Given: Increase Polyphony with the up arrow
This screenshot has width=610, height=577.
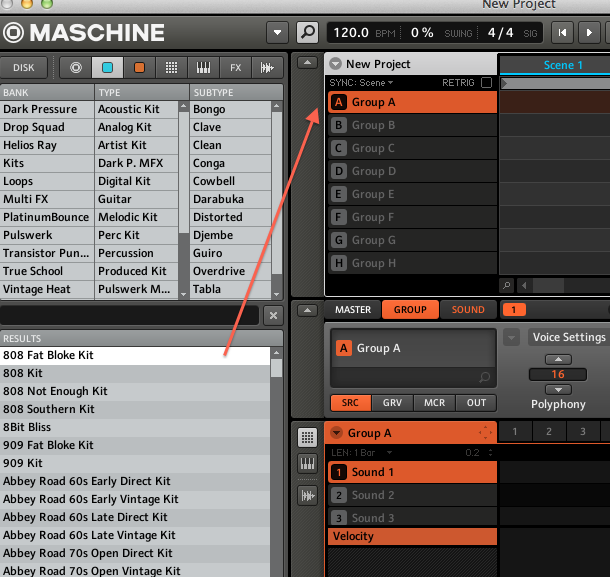Looking at the screenshot, I should coord(558,359).
